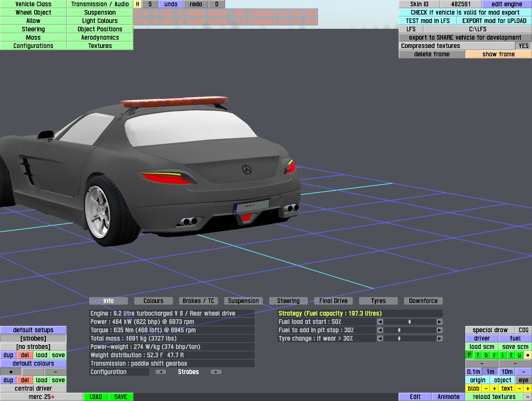Viewport: 532px width, 401px height.
Task: Open Object Positions menu
Action: coord(100,29)
